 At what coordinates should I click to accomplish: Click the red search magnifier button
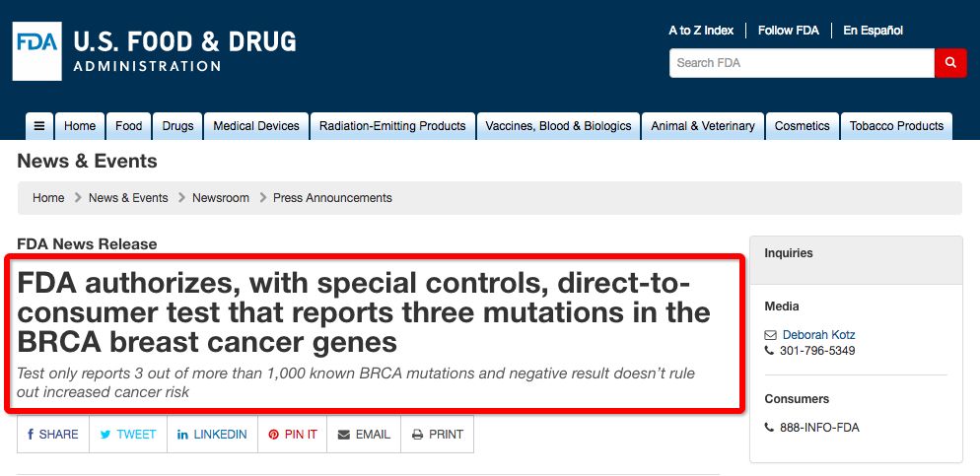[x=950, y=63]
